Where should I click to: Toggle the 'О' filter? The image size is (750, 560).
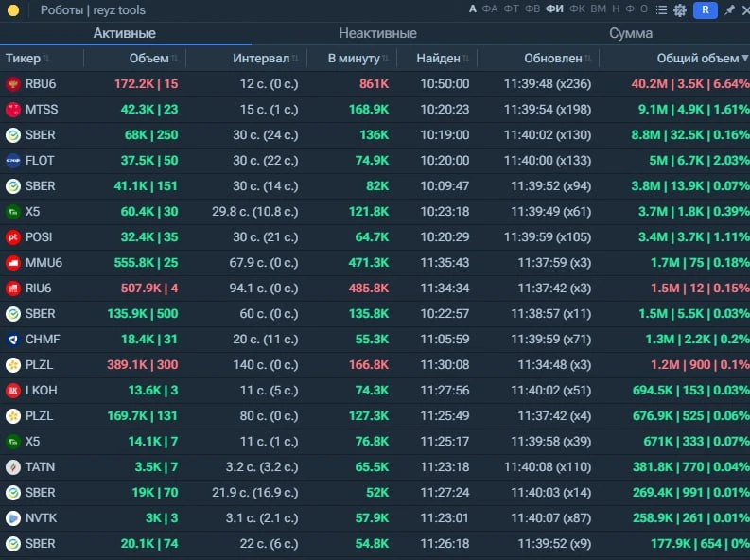(644, 9)
